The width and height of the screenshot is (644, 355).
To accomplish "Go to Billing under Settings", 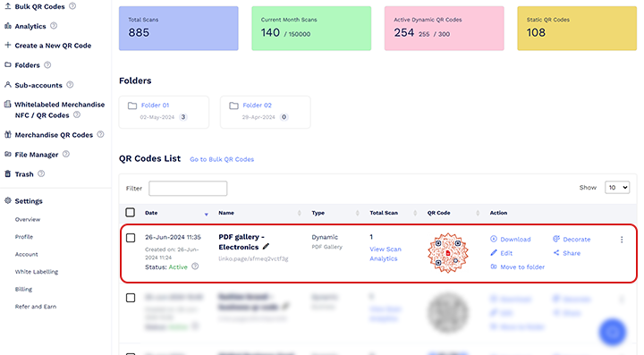I will click(23, 289).
